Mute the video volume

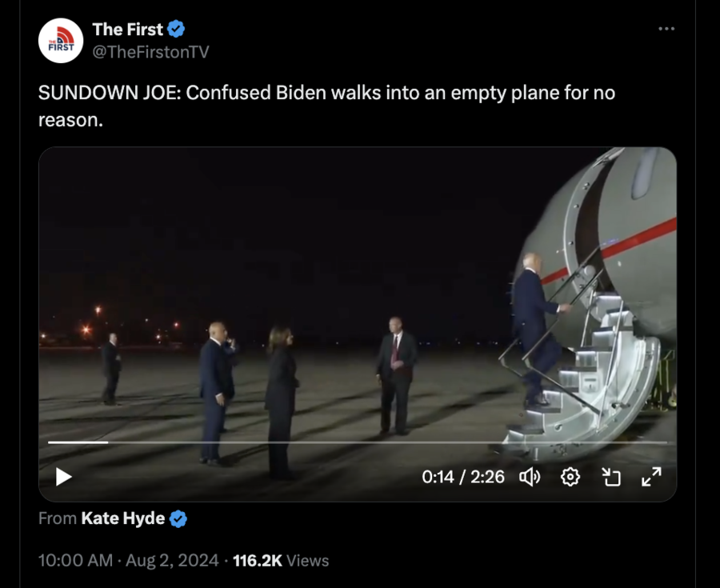click(530, 478)
